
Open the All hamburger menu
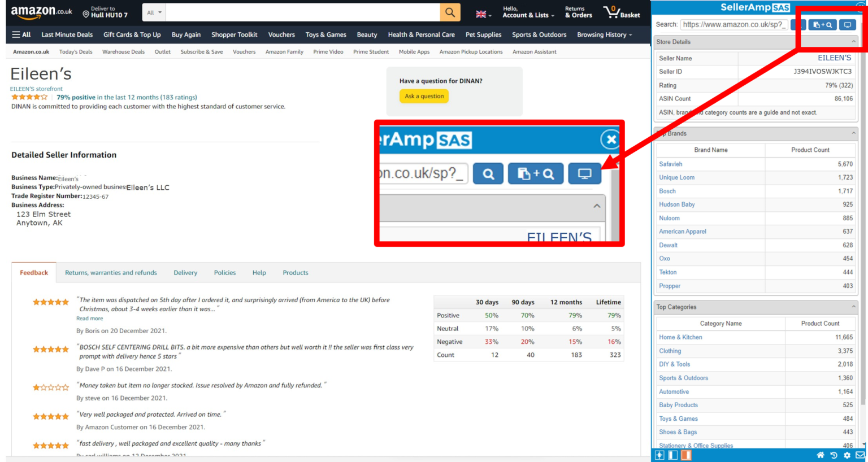pyautogui.click(x=21, y=34)
